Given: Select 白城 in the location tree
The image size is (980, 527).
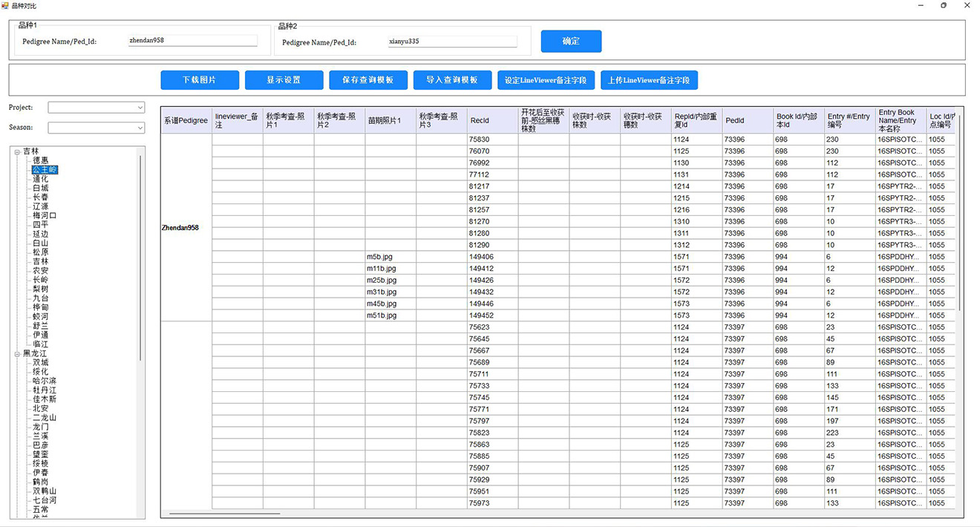Looking at the screenshot, I should [40, 189].
